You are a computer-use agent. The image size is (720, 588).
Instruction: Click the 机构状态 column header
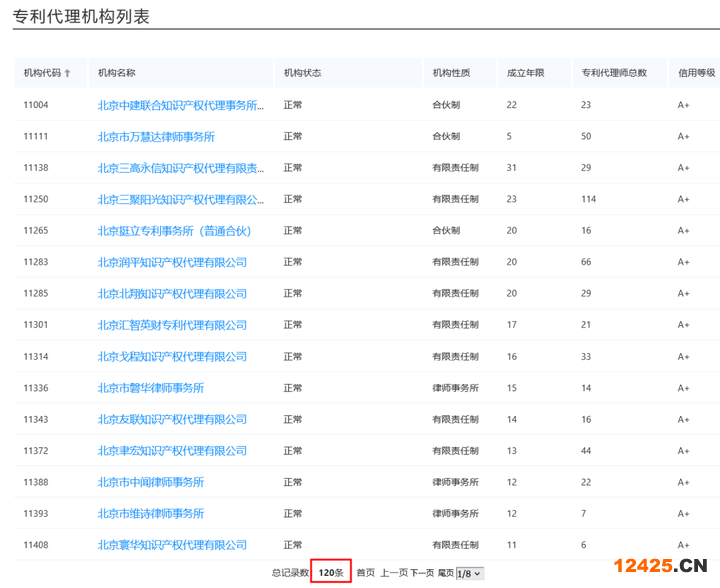point(302,73)
